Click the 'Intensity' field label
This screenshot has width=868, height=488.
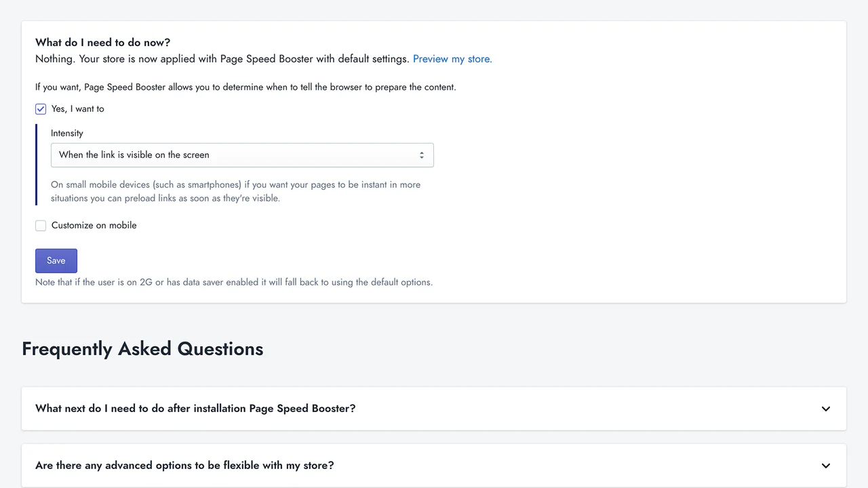(67, 134)
